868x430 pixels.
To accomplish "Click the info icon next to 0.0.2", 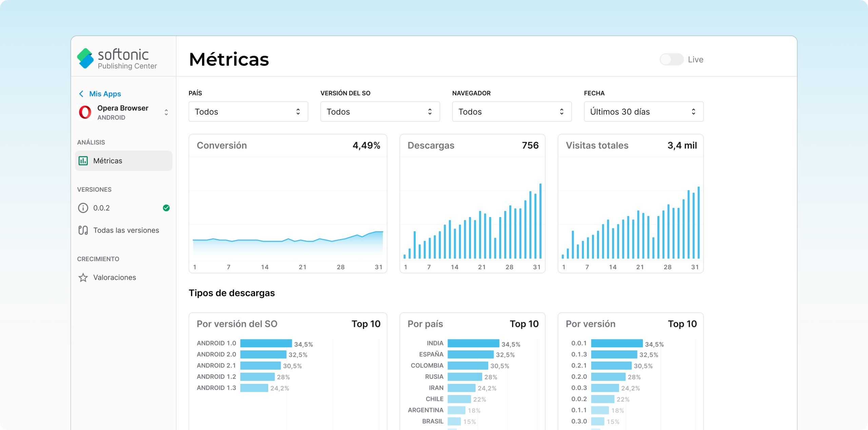I will 83,208.
